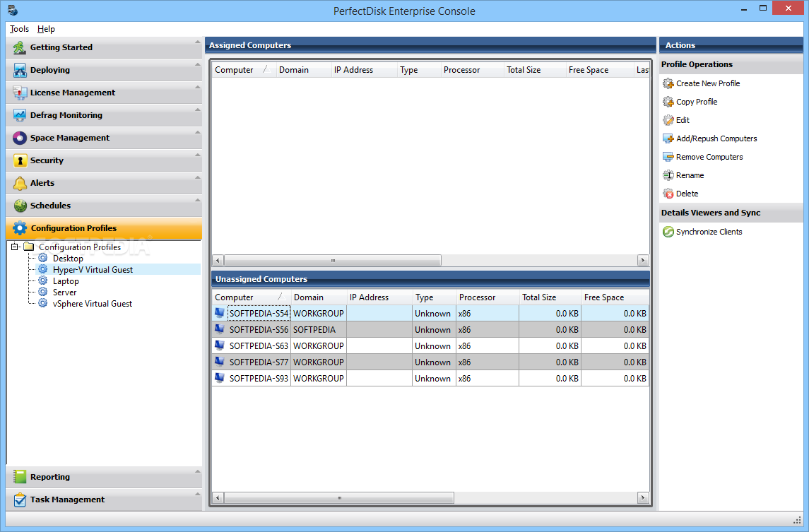Open the Tools menu
809x532 pixels.
(x=19, y=29)
